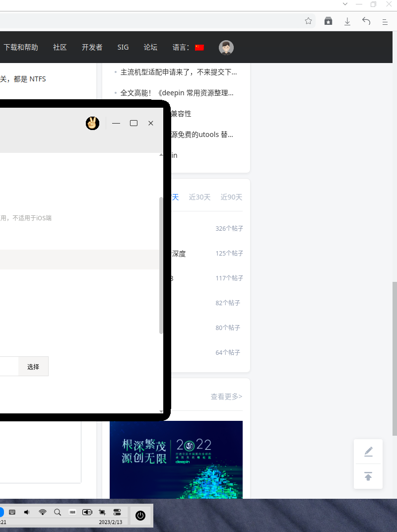Open the on-screen keyboard tray icon
This screenshot has height=532, width=397.
click(x=12, y=512)
